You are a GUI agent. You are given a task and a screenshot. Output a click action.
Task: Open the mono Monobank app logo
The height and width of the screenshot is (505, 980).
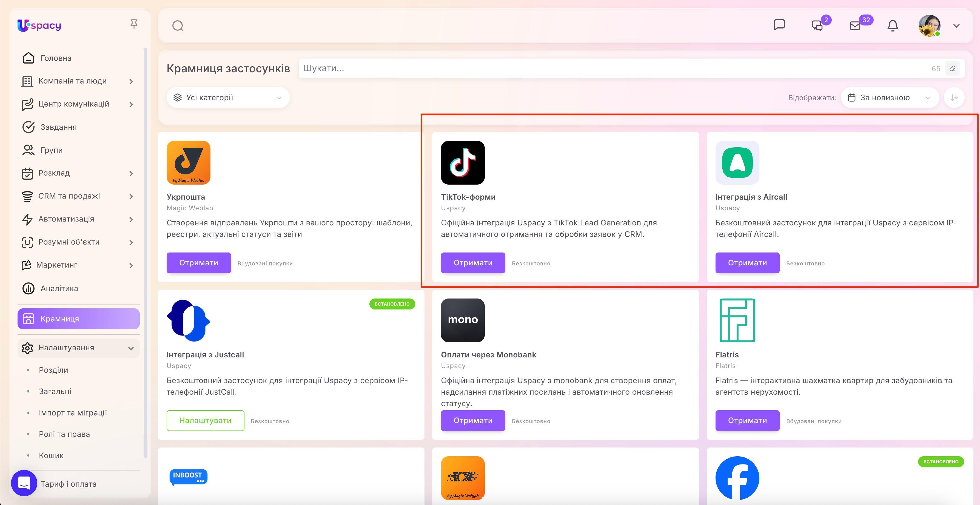point(463,320)
